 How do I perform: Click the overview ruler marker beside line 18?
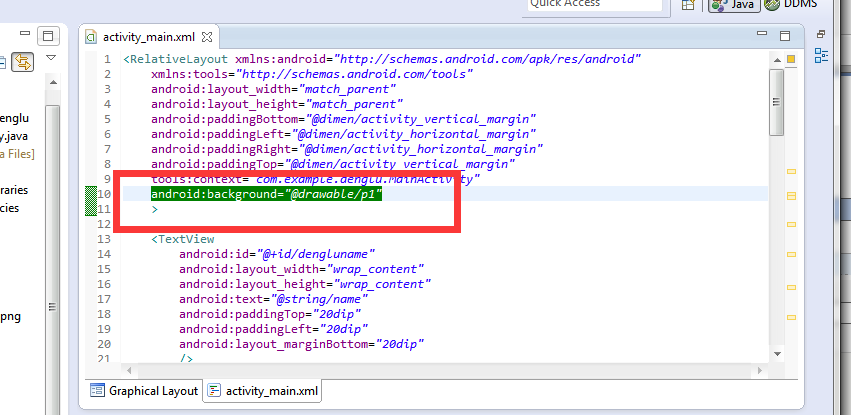coord(791,317)
